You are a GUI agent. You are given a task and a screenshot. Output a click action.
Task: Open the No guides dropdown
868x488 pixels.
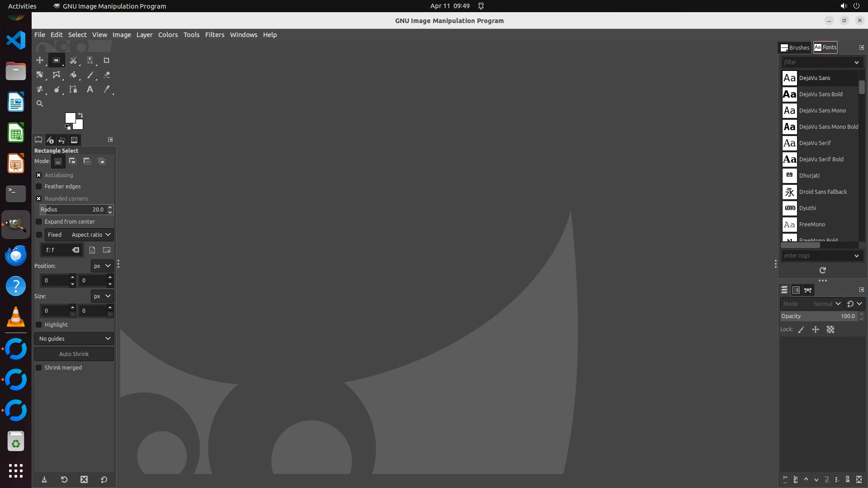point(74,339)
